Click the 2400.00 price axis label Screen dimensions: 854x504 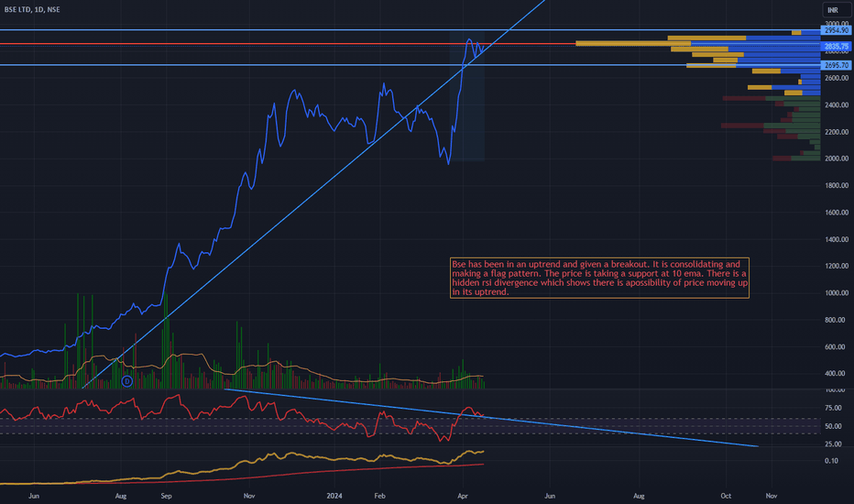pyautogui.click(x=837, y=105)
